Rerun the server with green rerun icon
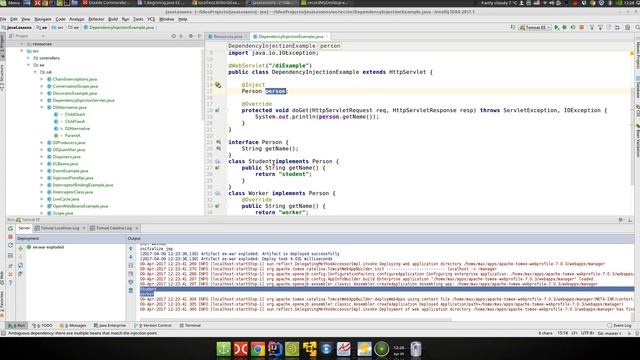Image resolution: width=640 pixels, height=360 pixels. coord(11,228)
